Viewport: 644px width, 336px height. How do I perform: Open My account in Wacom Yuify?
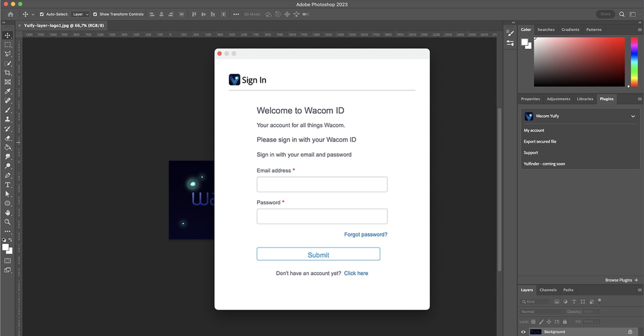[534, 130]
